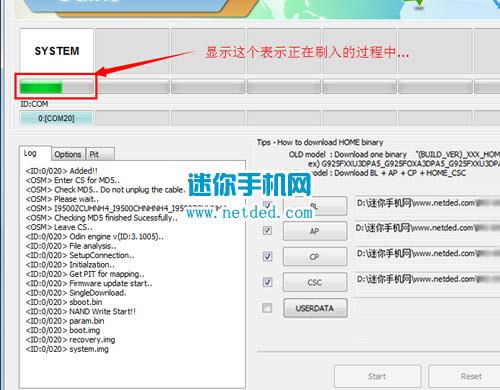Select log line 'Odin engine v(ID:3.1005)..'
This screenshot has height=390, width=500.
tap(95, 237)
